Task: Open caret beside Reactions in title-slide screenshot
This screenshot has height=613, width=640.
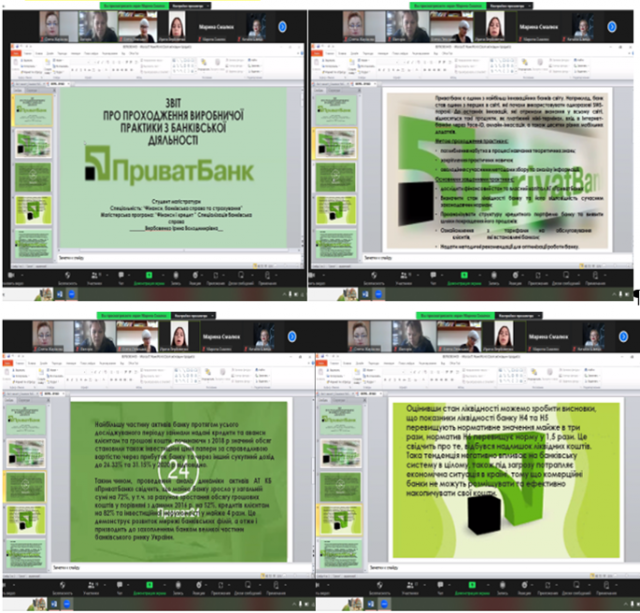Action: coord(204,275)
